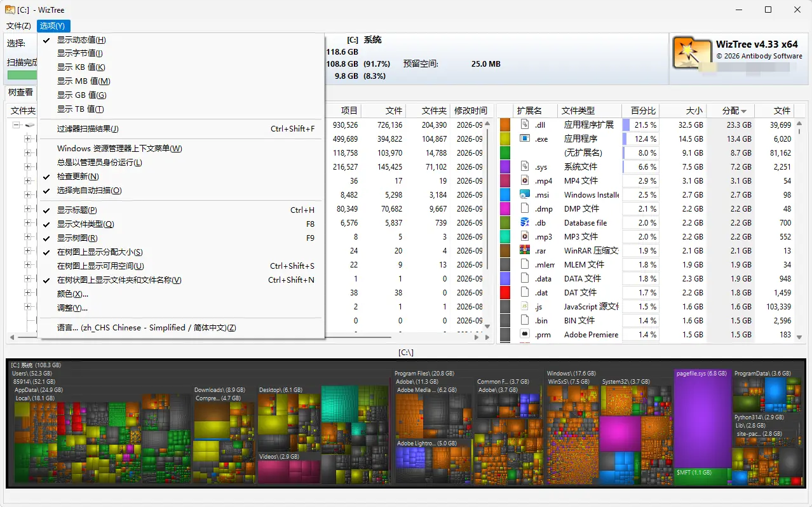
Task: Expand tree row with 216,527 items
Action: pos(27,166)
